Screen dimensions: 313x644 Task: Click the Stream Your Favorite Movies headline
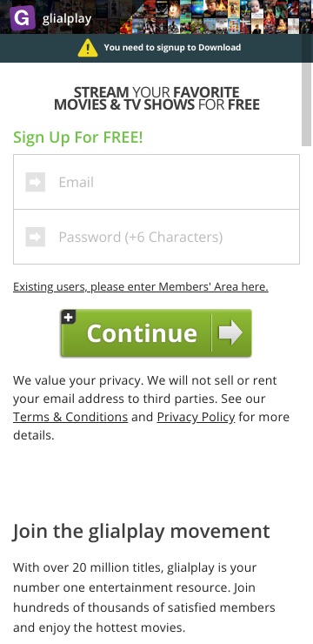pyautogui.click(x=156, y=98)
